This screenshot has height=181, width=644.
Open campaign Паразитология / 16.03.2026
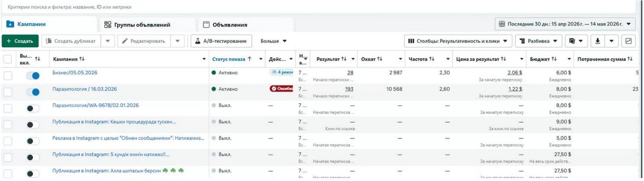point(85,89)
